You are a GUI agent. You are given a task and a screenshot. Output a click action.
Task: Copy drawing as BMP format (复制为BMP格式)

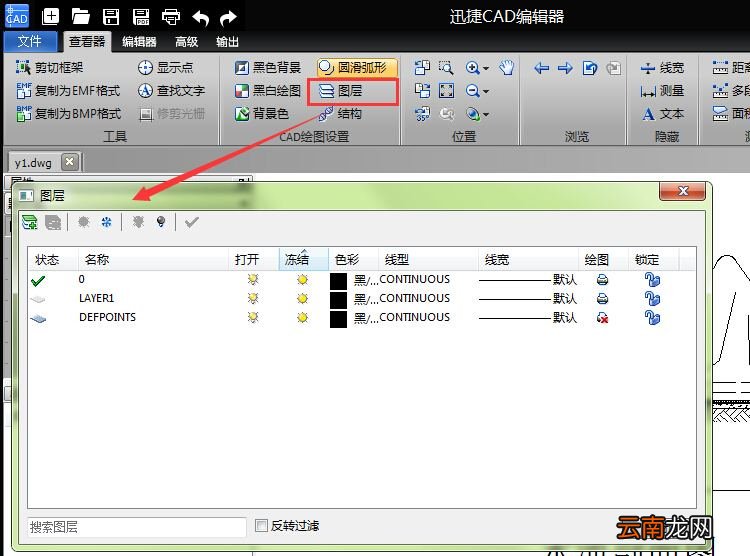click(68, 113)
